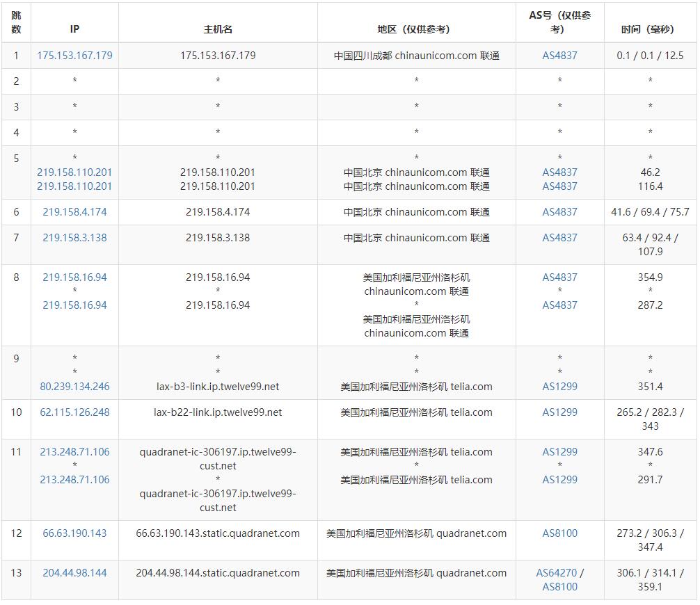Click the AS号 column header
The width and height of the screenshot is (700, 605).
[560, 22]
